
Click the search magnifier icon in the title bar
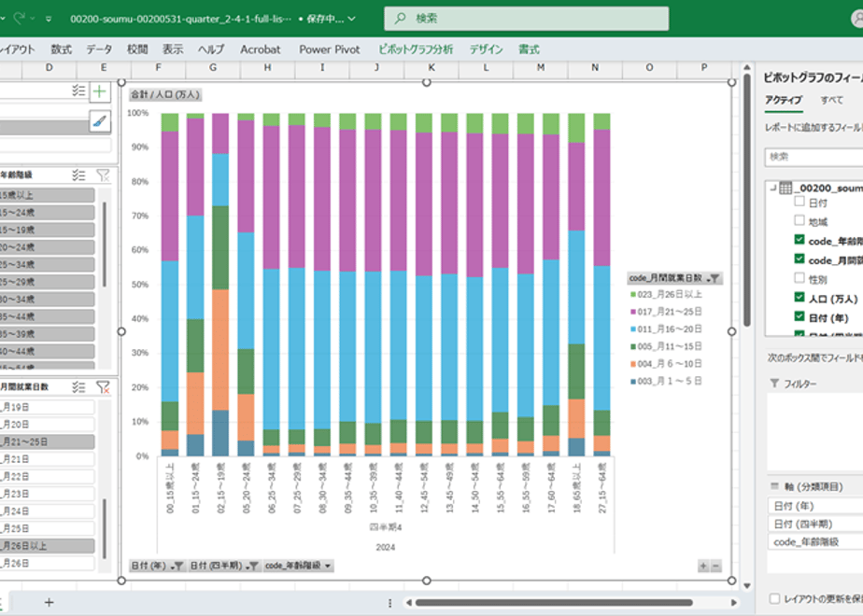coord(400,18)
